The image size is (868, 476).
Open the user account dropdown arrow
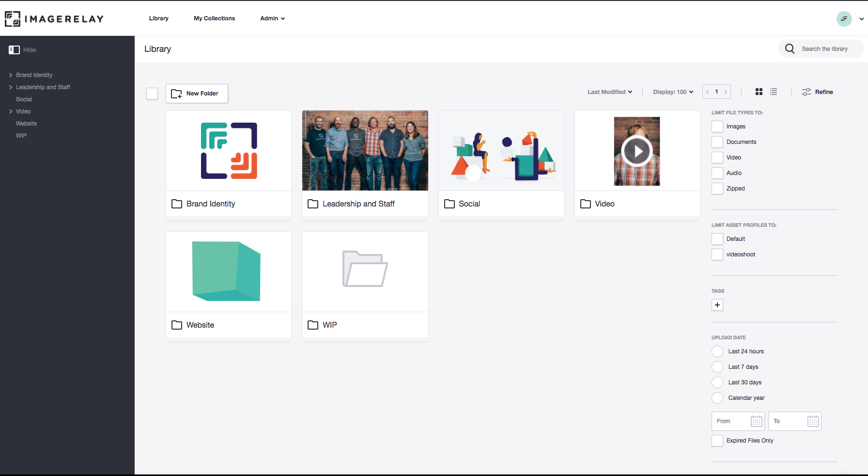coord(862,19)
